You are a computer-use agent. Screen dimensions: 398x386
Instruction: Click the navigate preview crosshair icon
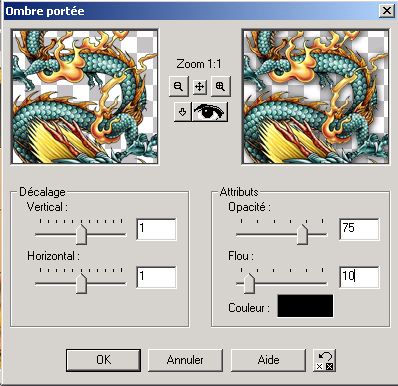[x=199, y=87]
